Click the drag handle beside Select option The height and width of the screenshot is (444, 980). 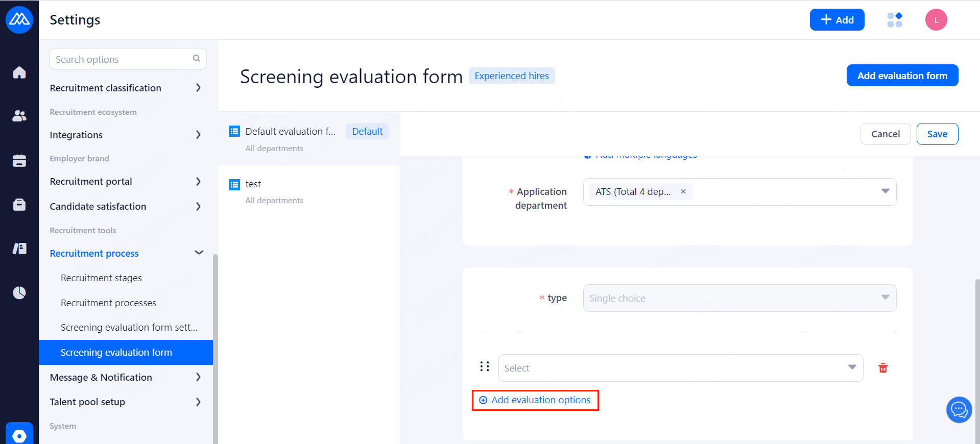485,366
